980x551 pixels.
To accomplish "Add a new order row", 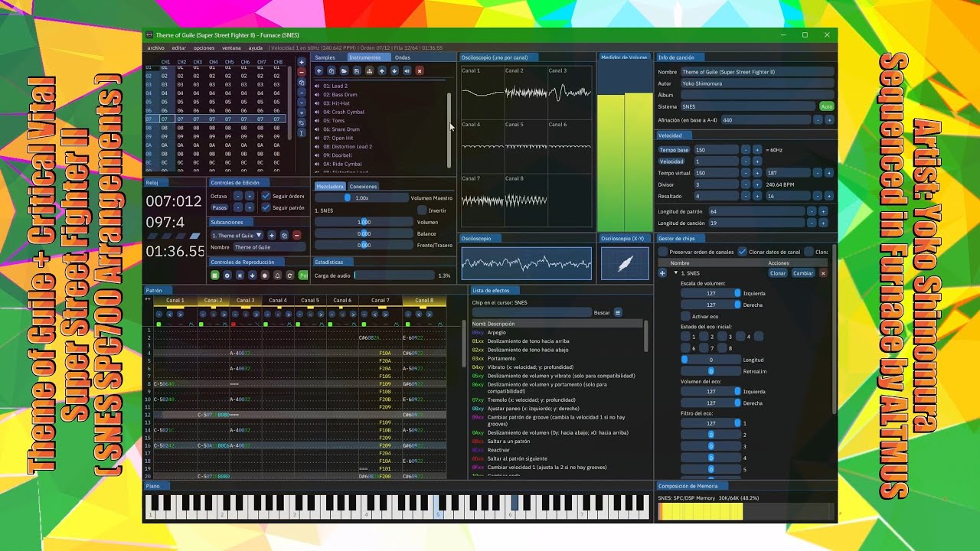I will [x=302, y=62].
